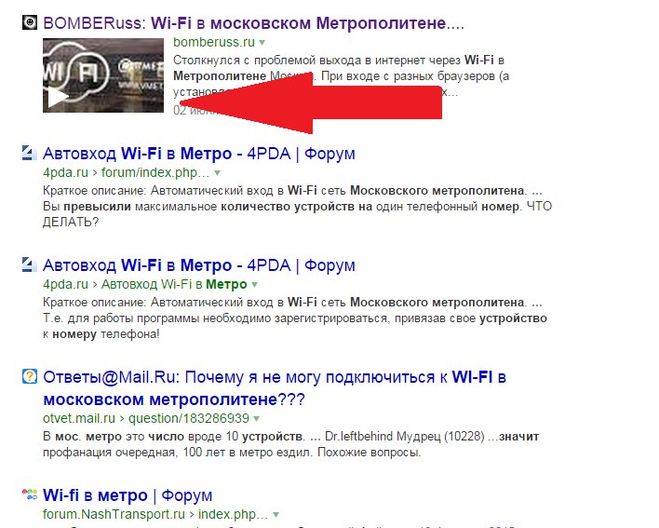659x528 pixels.
Task: Expand arrow after otvet.mail.ru question/183286939
Action: pos(257,419)
